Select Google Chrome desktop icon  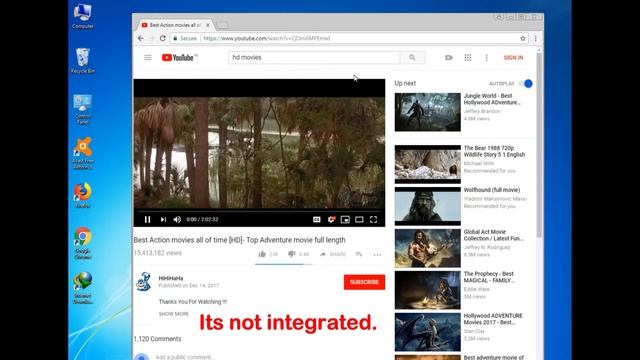tap(83, 243)
